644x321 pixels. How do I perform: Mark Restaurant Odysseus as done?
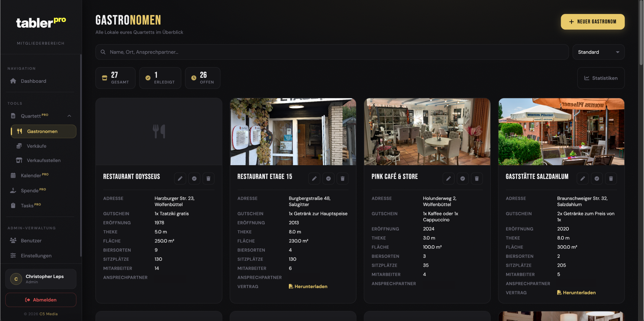194,178
